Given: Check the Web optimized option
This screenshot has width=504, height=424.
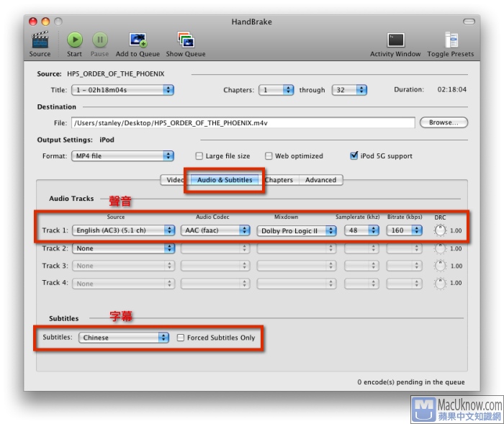Looking at the screenshot, I should click(x=269, y=156).
